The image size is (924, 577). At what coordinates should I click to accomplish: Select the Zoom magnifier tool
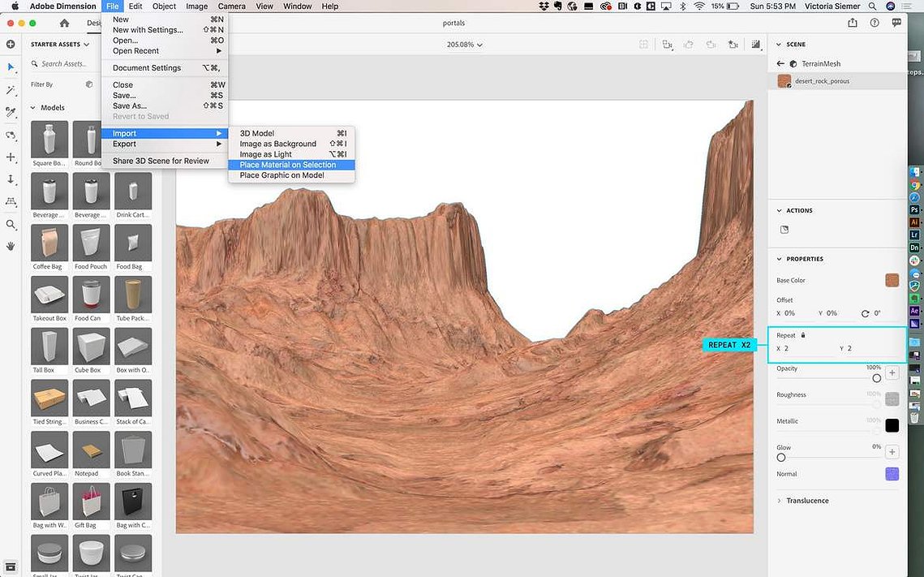(x=11, y=225)
